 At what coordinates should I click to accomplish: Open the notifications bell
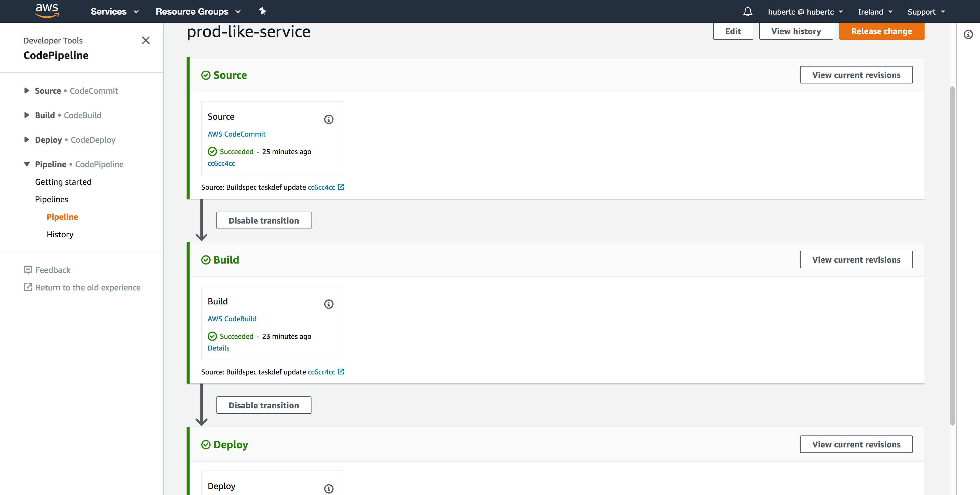tap(748, 12)
